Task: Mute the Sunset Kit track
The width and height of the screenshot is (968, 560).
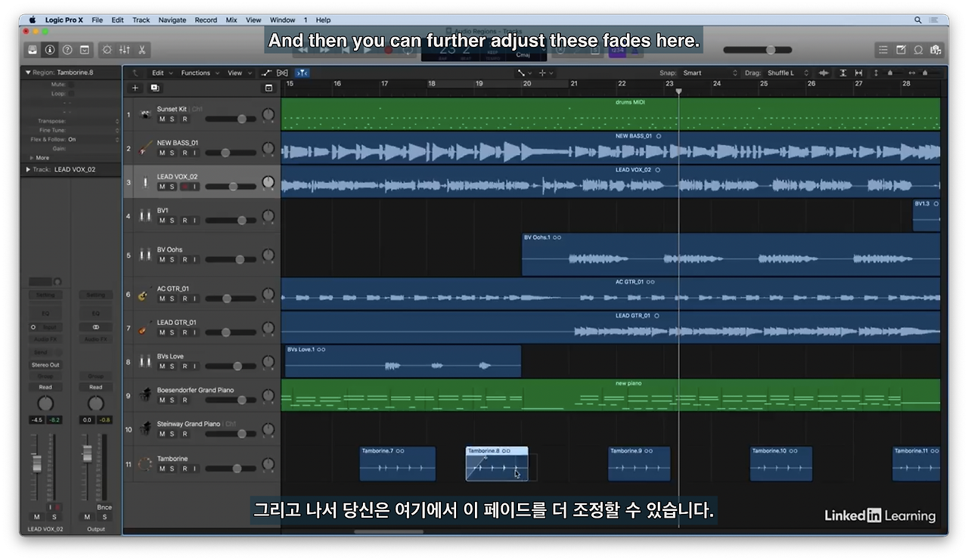Action: click(x=162, y=119)
